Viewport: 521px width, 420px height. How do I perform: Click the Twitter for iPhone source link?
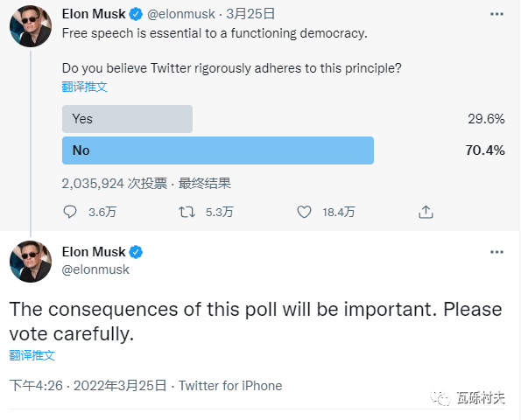[x=230, y=386]
